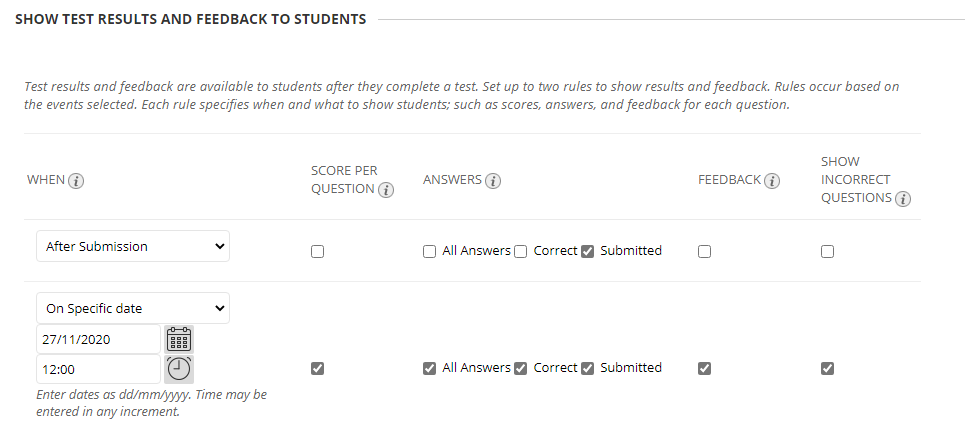Enable Show Incorrect Questions for After Submission

[x=827, y=252]
